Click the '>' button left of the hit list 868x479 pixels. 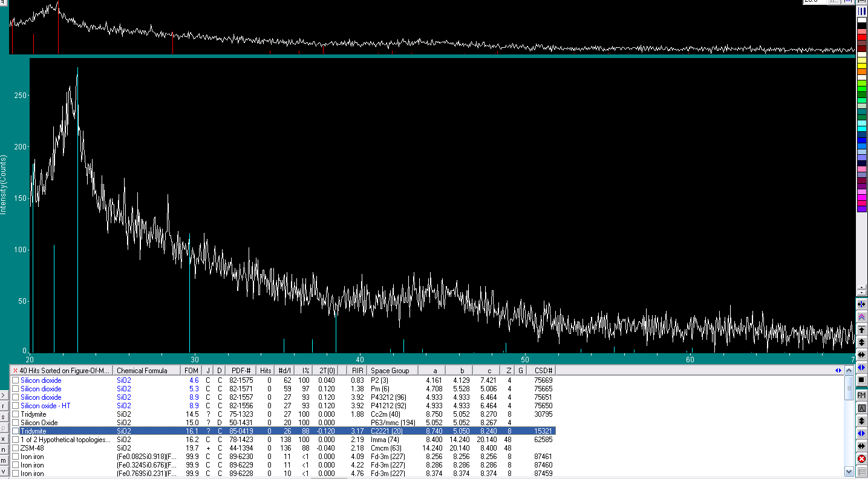pyautogui.click(x=4, y=395)
